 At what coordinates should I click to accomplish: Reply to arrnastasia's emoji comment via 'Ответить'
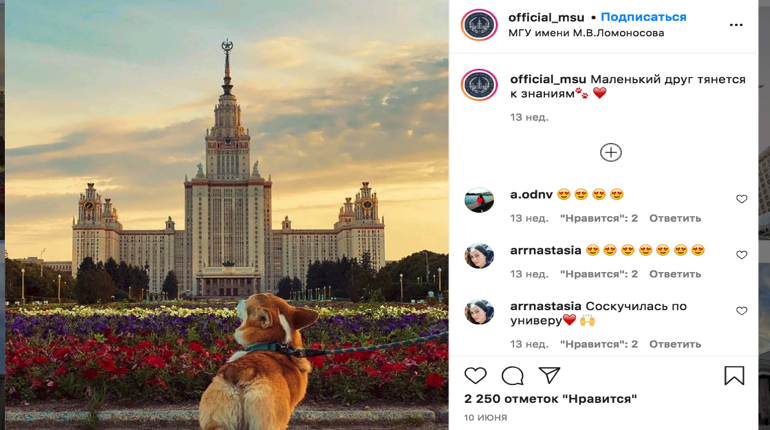tap(675, 274)
